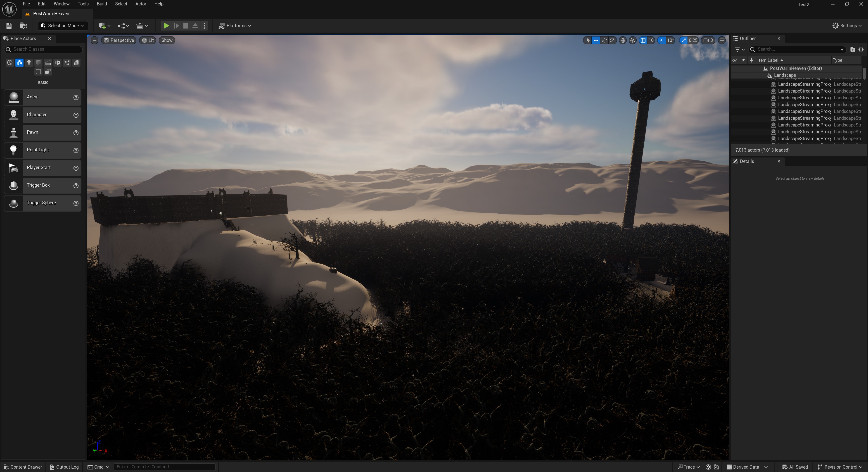Open the Tools menu
Screen dimensions: 868x472
pos(83,4)
